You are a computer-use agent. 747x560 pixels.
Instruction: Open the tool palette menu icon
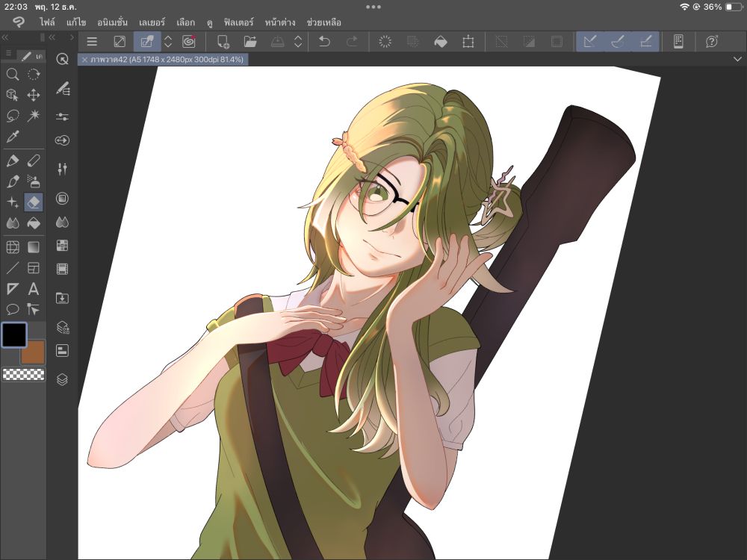pos(8,53)
